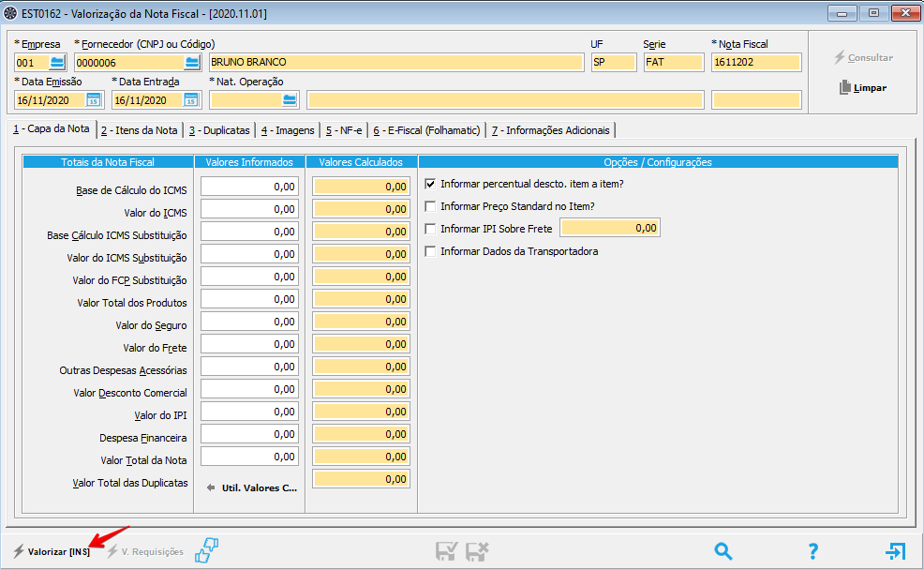Click the Limpar button
Screen dimensions: 924x570
[863, 88]
